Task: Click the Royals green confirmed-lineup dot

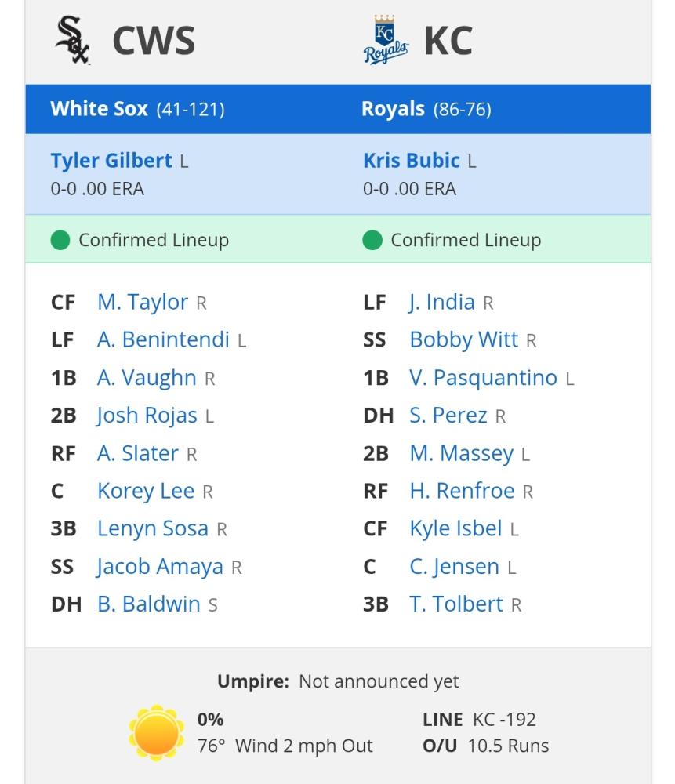Action: pyautogui.click(x=372, y=240)
